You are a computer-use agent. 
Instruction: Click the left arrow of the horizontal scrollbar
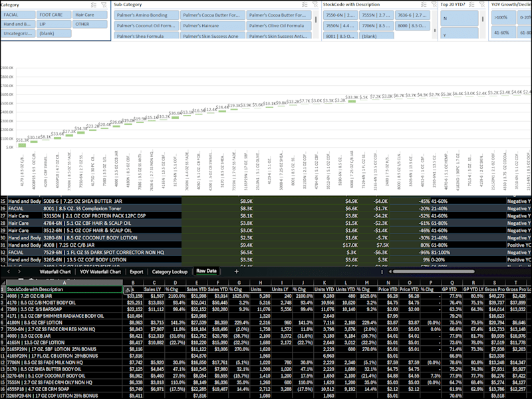pyautogui.click(x=390, y=271)
